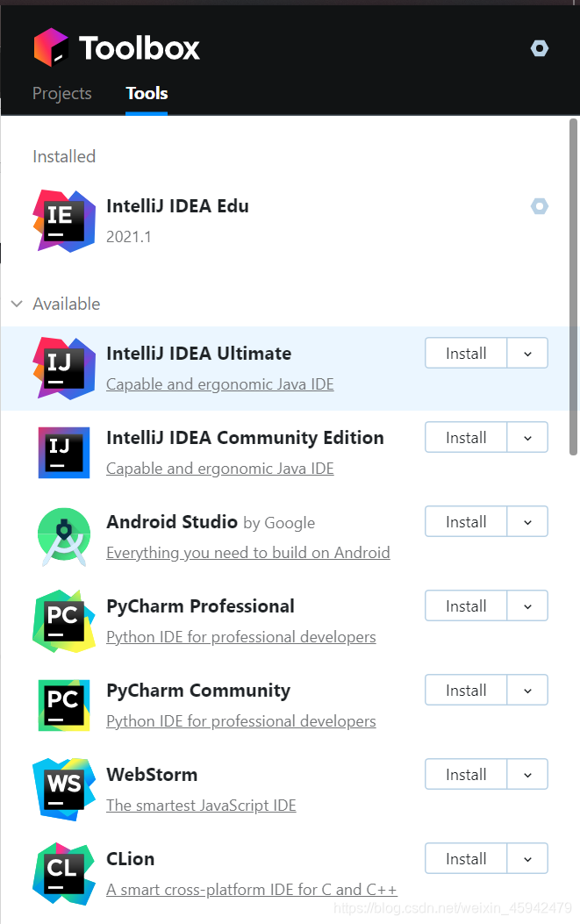The width and height of the screenshot is (580, 924).
Task: Click the 'IntelliJ IDEA Ultimate' title
Action: (x=198, y=354)
